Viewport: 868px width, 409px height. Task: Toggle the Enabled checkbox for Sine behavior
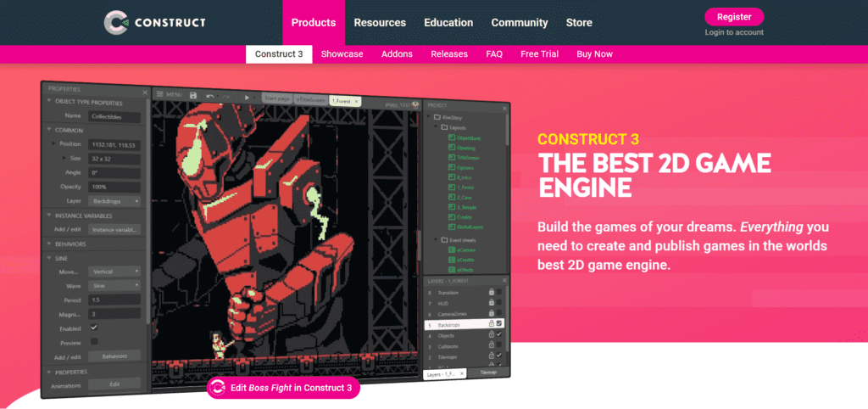coord(93,328)
